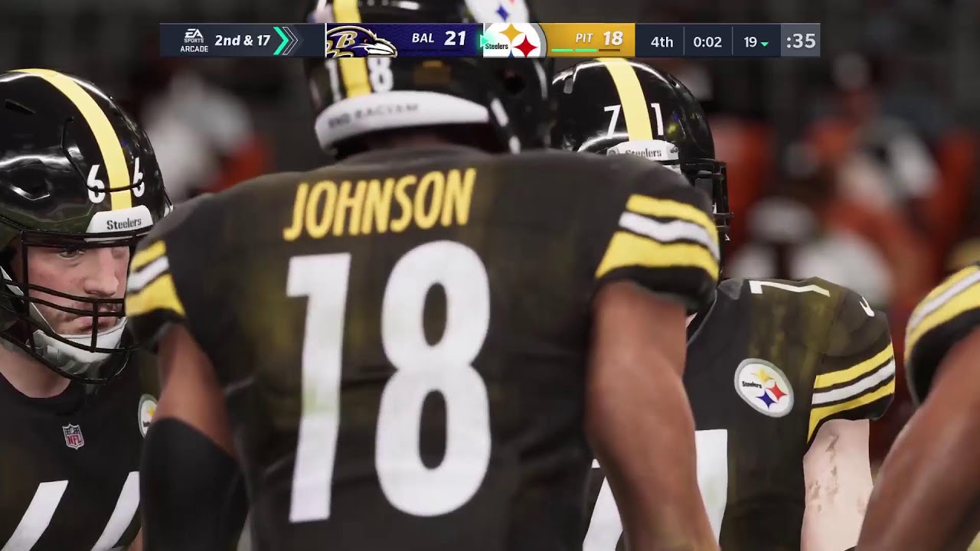This screenshot has height=551, width=980.
Task: Click the "BAL" team abbreviation
Action: (x=423, y=38)
